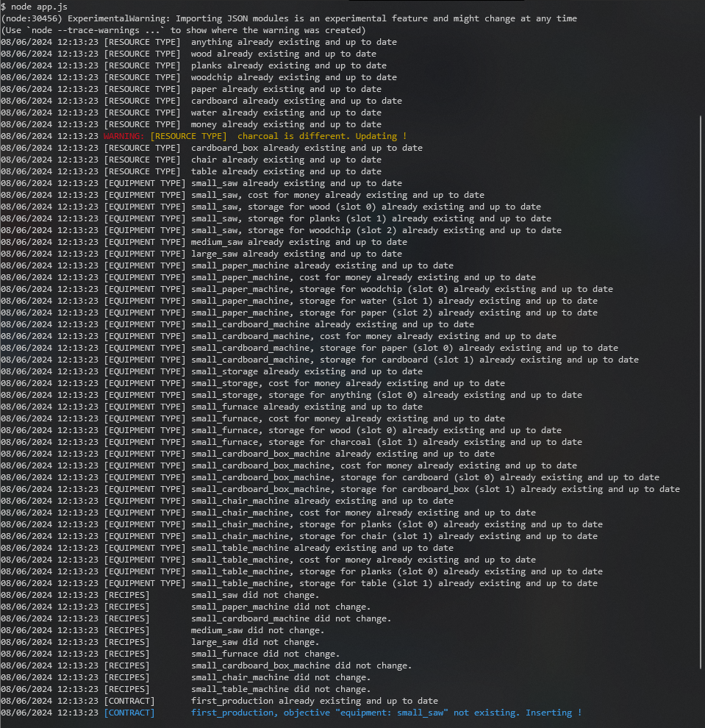The height and width of the screenshot is (728, 705).
Task: Click 'small_table_machine did not change.' recipe line
Action: coord(186,689)
